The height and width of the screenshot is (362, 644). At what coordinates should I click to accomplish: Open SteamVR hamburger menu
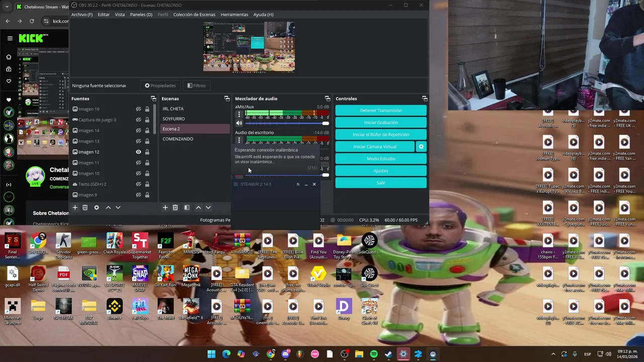[x=235, y=185]
